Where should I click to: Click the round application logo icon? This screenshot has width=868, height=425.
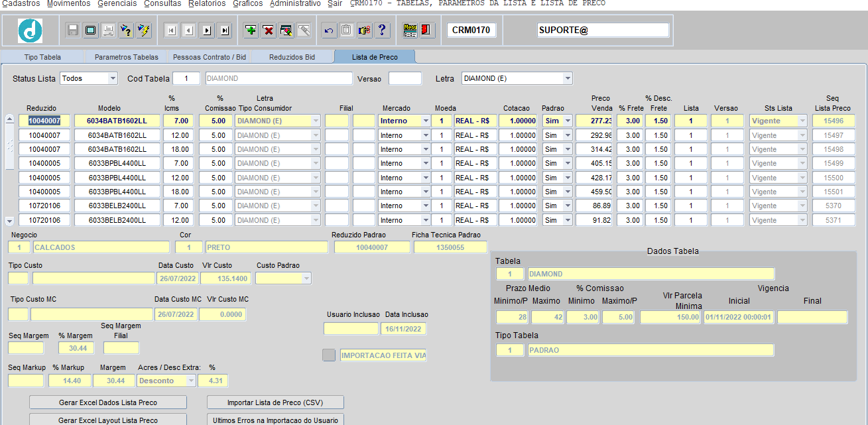tap(30, 30)
